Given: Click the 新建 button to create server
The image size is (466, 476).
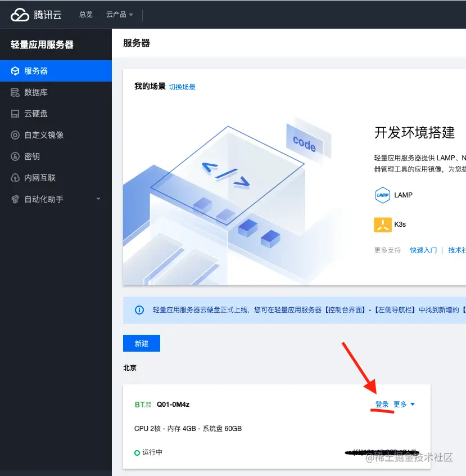Looking at the screenshot, I should point(141,343).
